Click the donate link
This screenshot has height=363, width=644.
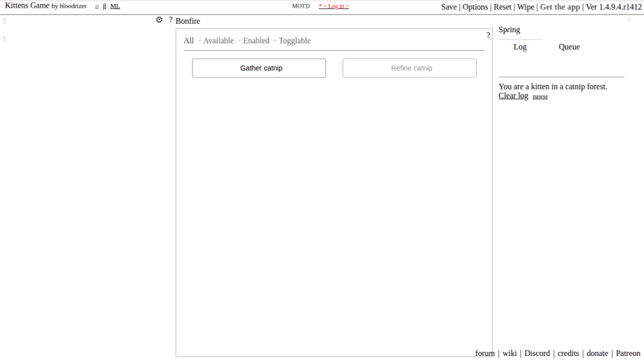point(597,353)
